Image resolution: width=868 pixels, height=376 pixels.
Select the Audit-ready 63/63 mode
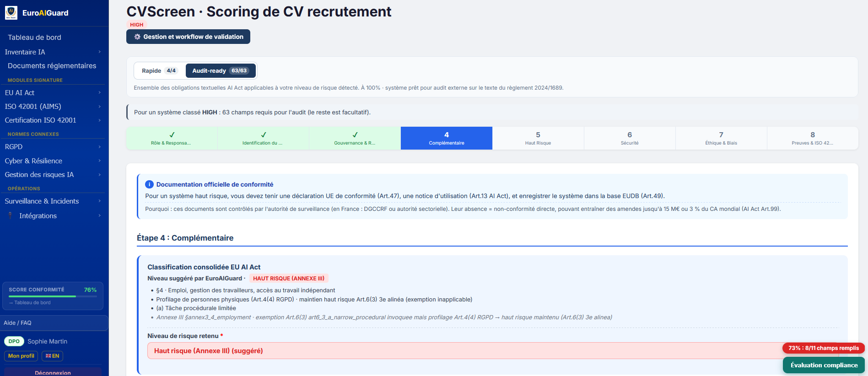221,70
